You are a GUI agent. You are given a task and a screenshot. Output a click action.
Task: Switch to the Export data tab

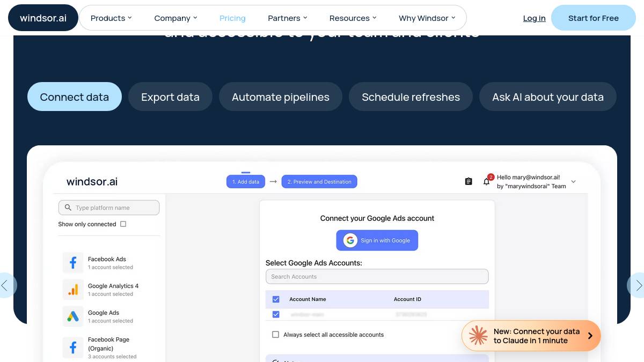pos(170,97)
